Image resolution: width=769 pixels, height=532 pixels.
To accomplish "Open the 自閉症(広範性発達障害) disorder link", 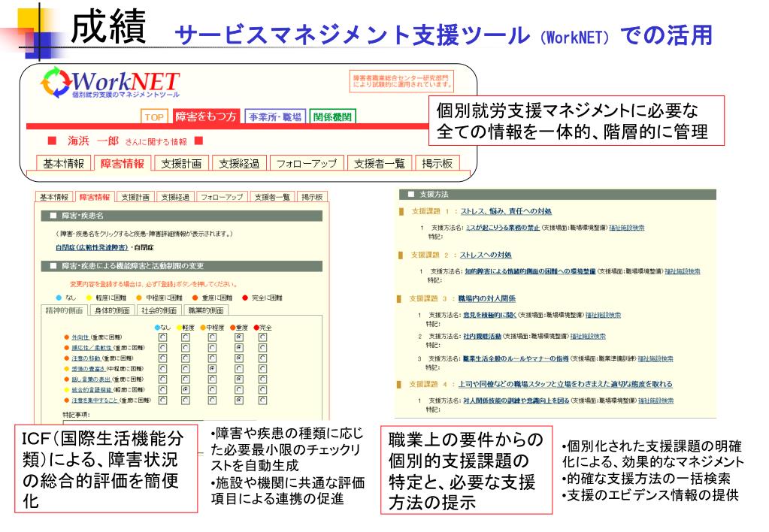I will 92,247.
